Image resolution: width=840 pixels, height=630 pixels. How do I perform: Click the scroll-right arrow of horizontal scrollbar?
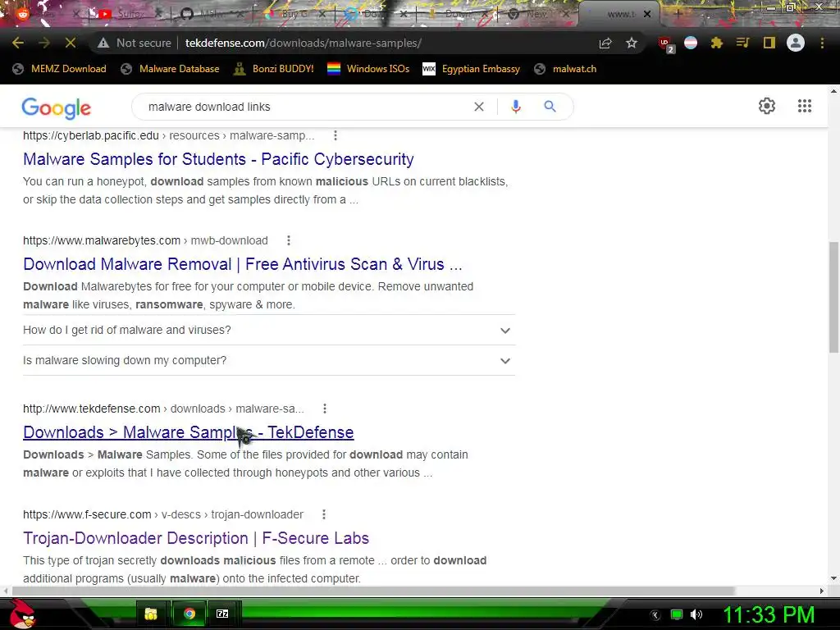tap(822, 591)
